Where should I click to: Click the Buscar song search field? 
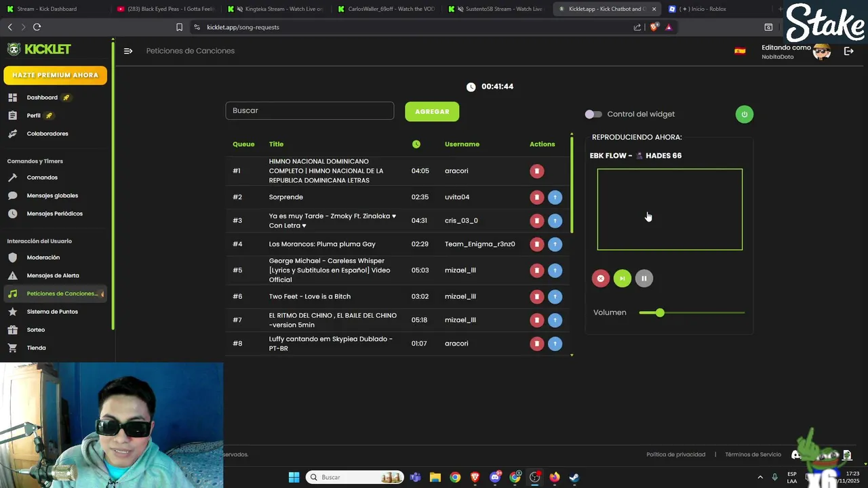(x=310, y=110)
